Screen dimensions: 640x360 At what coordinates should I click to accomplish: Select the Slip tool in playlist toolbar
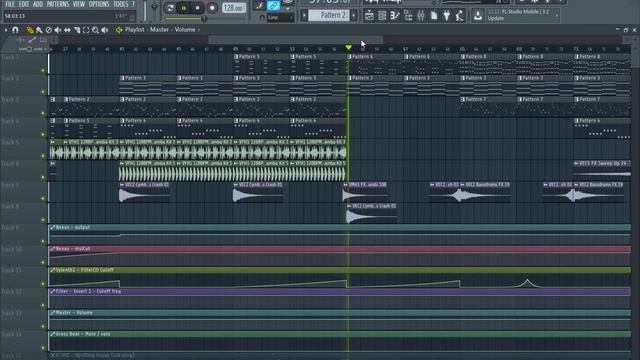67,30
